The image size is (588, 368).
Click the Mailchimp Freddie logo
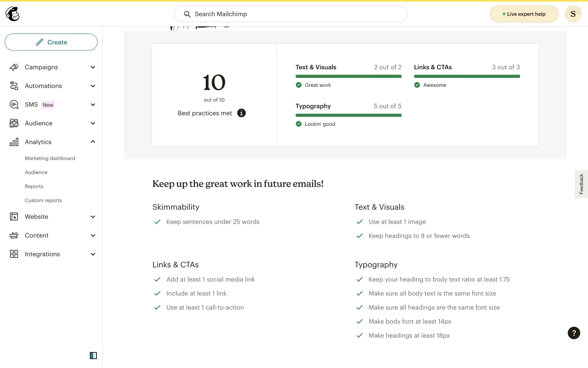13,14
